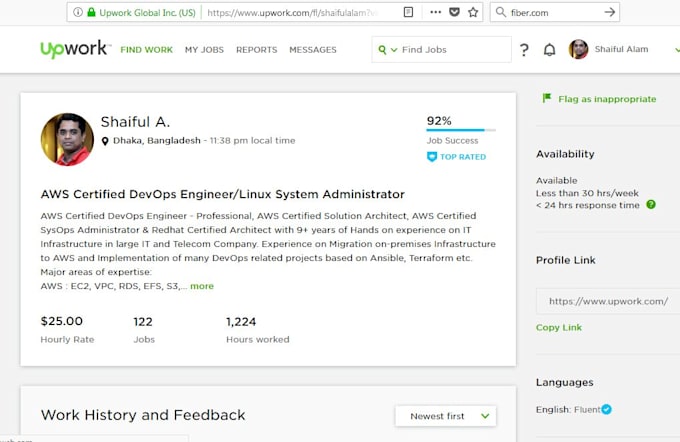This screenshot has height=442, width=680.
Task: Click the AWS Certified DevOps Engineer title
Action: pos(222,194)
